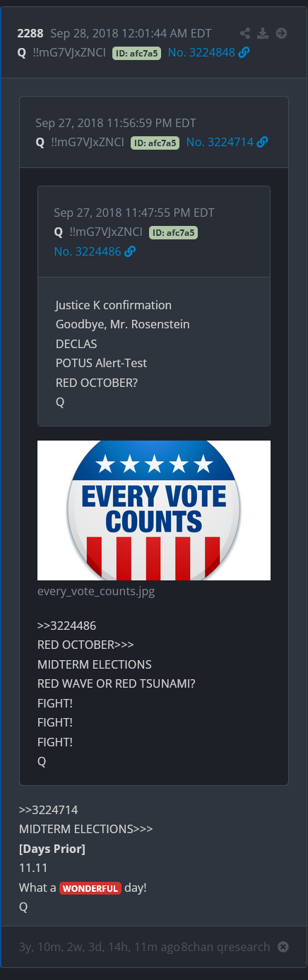
Task: Click ID badge on the 11:56:59 PM post
Action: click(155, 142)
